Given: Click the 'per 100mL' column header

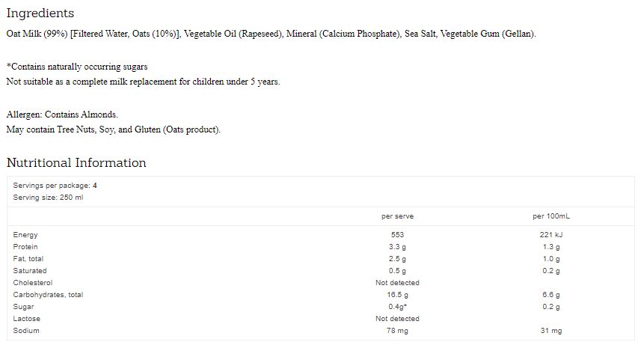Looking at the screenshot, I should tap(551, 216).
